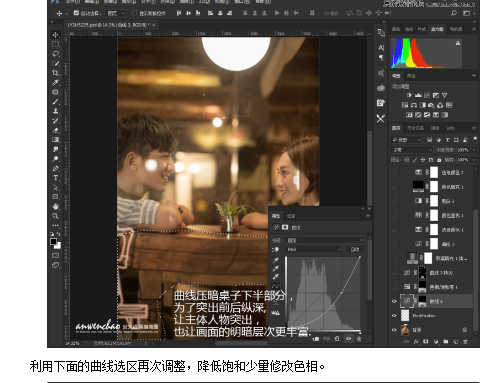
Task: Click the Auto button in Curves panel
Action: [x=355, y=249]
